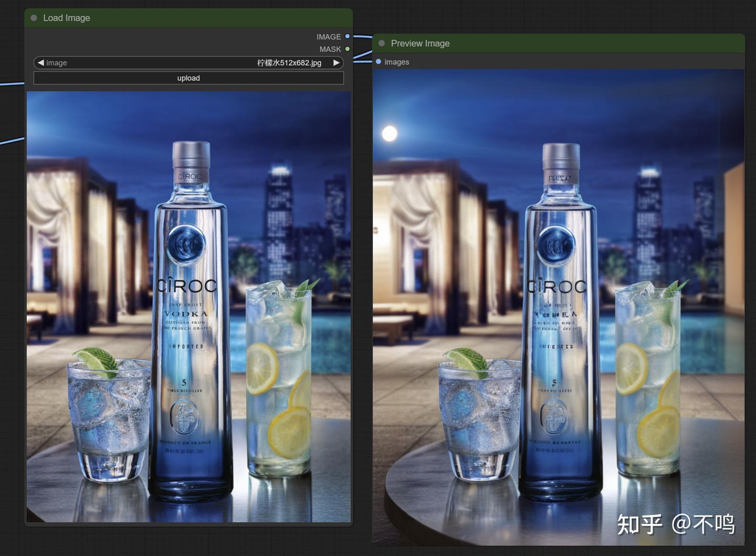
Task: Open the image file selector 柠檬水512x682.jpg
Action: [x=188, y=63]
